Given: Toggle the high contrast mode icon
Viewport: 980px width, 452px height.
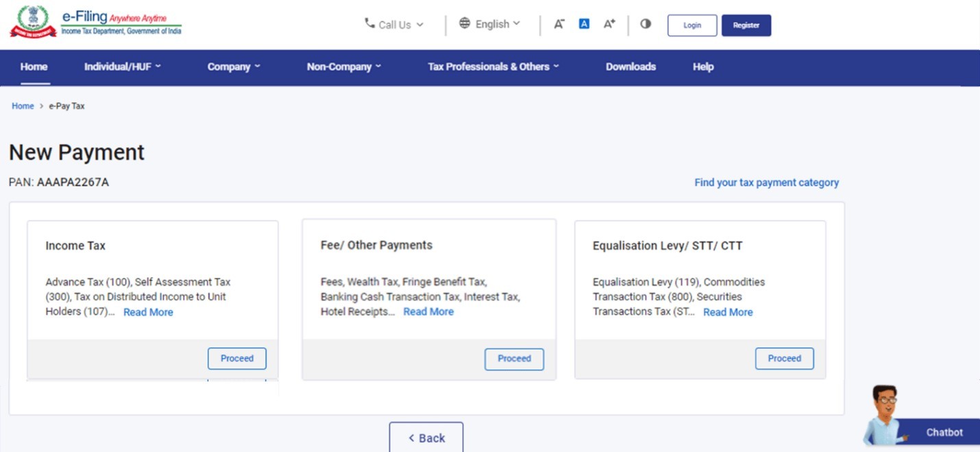Looking at the screenshot, I should [646, 24].
